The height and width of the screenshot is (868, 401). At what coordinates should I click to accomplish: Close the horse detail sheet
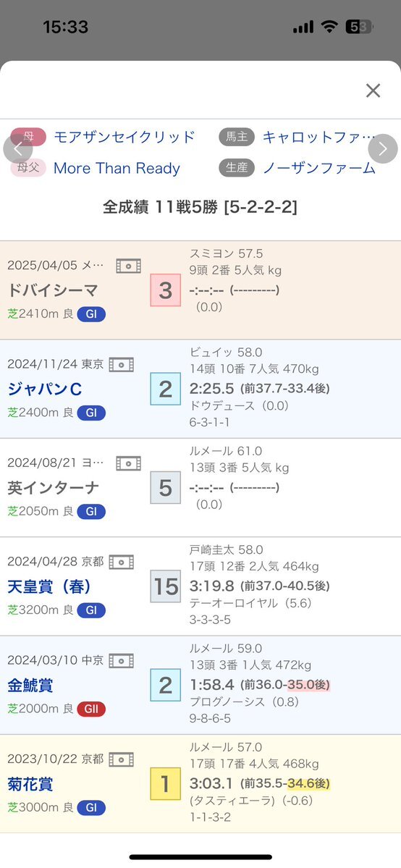click(x=373, y=90)
